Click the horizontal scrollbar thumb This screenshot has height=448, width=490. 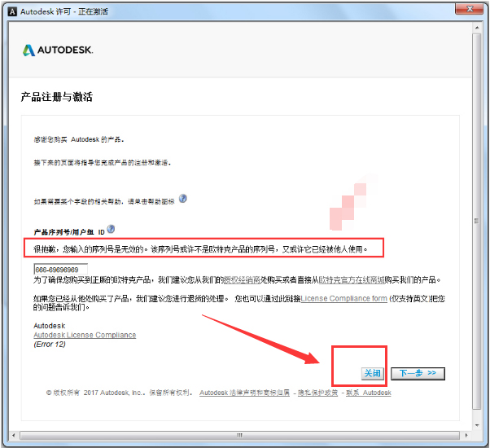pos(239,435)
